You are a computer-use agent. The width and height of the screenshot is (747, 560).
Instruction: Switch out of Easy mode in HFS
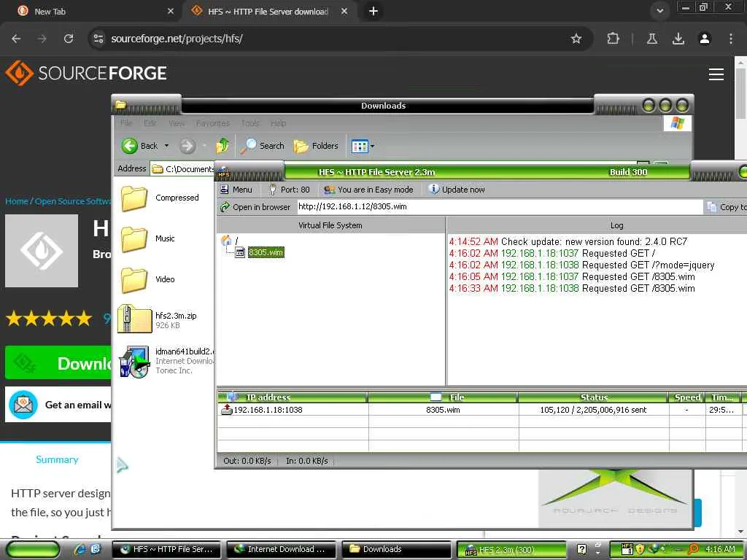[x=368, y=190]
